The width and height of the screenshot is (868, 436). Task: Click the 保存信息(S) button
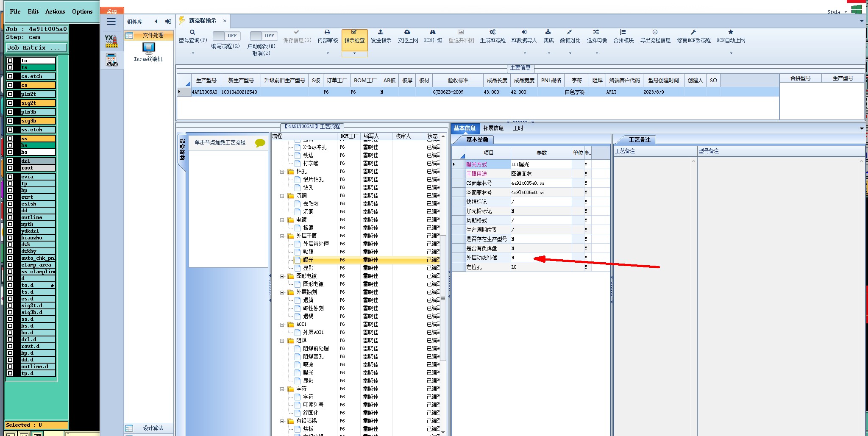297,36
